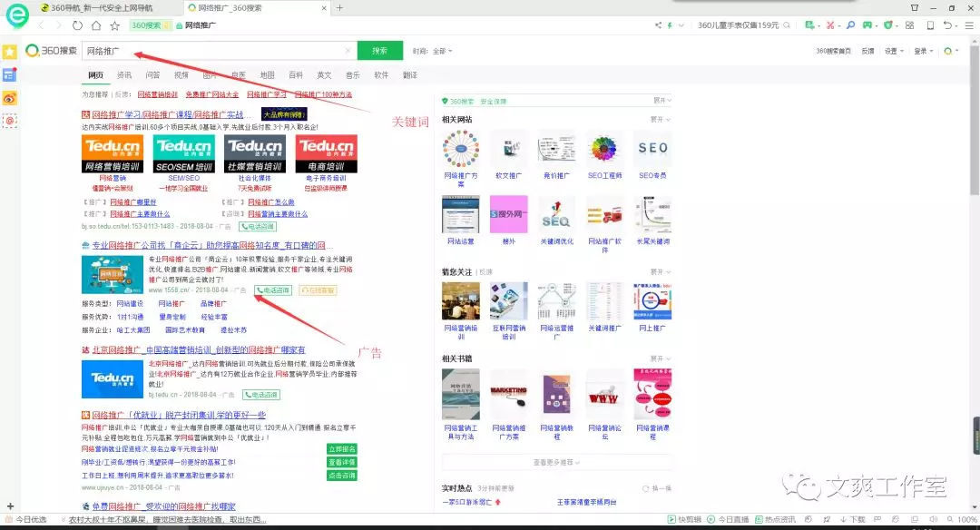Click the undo closed-tab arrow icon
The width and height of the screenshot is (980, 530).
tap(947, 25)
